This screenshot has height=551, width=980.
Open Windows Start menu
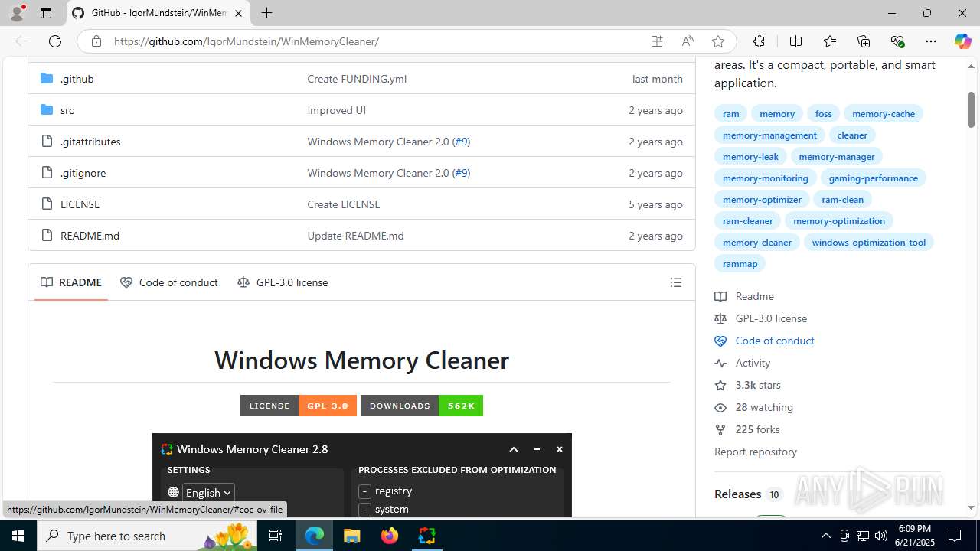coord(18,536)
